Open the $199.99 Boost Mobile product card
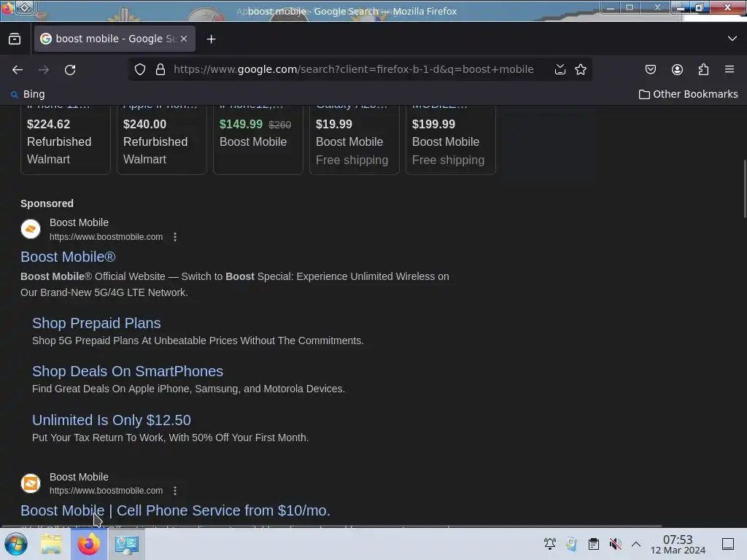The width and height of the screenshot is (747, 560). coord(451,139)
